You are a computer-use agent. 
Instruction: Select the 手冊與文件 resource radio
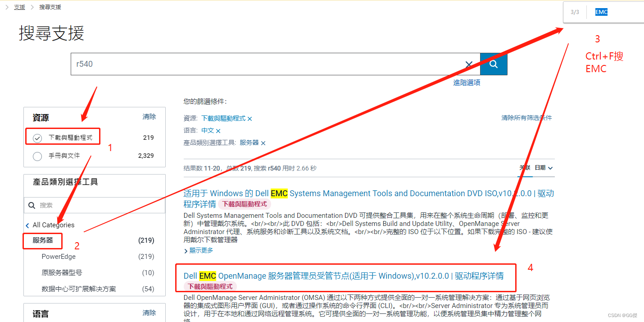37,156
